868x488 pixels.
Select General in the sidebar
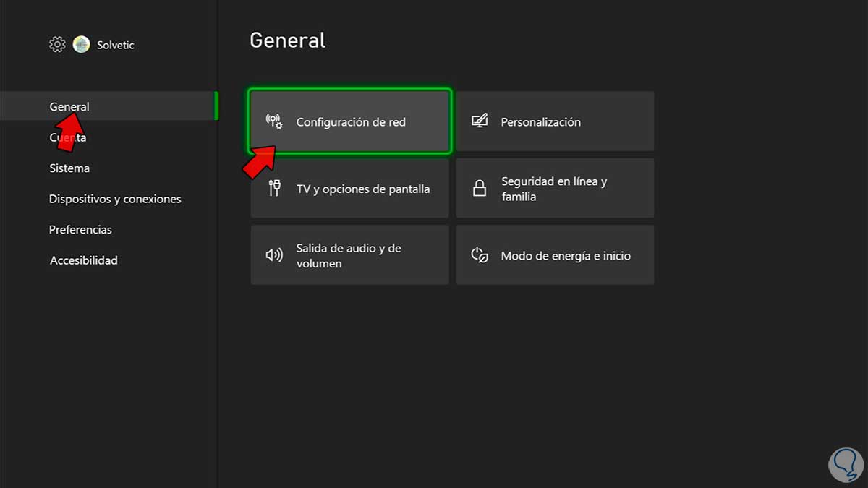pos(69,106)
